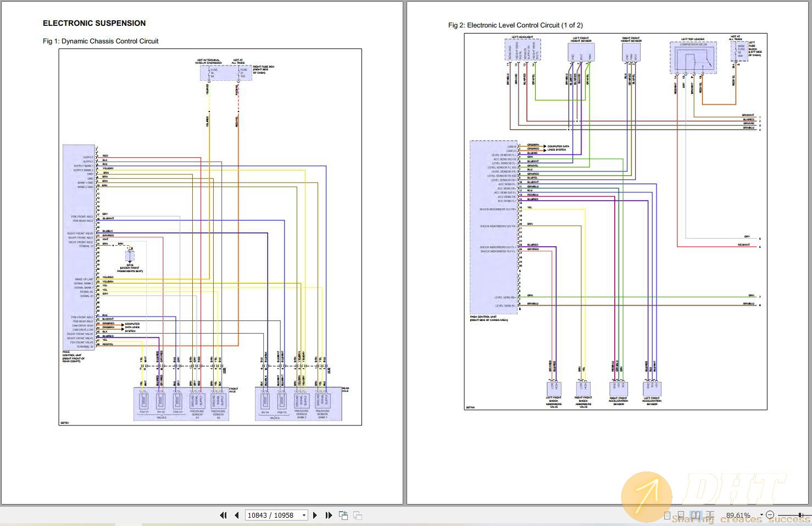The width and height of the screenshot is (812, 526).
Task: Go to the next page
Action: 315,516
